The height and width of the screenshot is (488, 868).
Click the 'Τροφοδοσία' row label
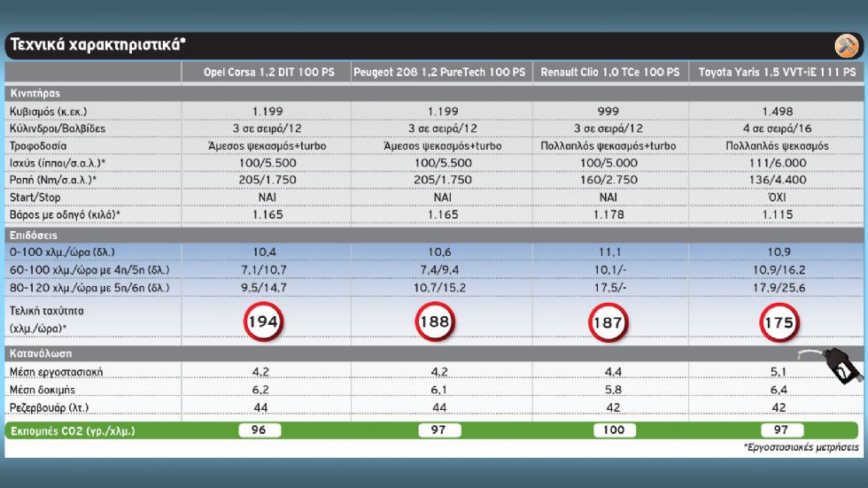point(38,146)
